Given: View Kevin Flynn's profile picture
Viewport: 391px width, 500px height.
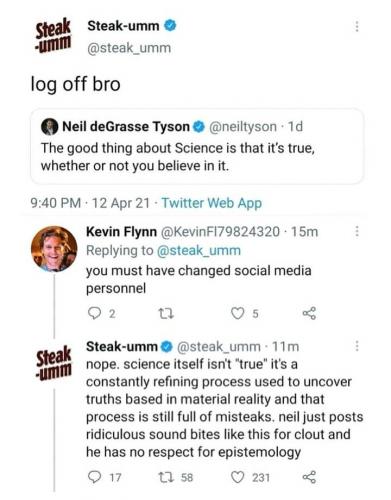Looking at the screenshot, I should click(x=54, y=249).
